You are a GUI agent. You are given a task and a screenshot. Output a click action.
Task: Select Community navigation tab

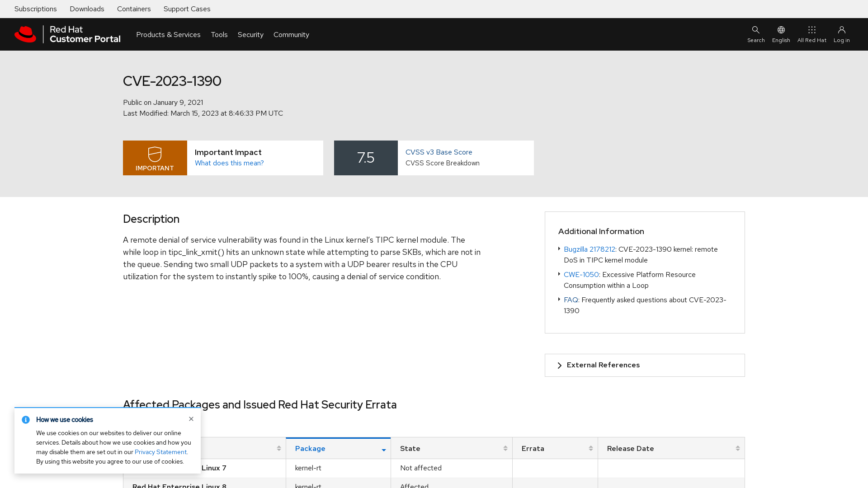click(291, 34)
